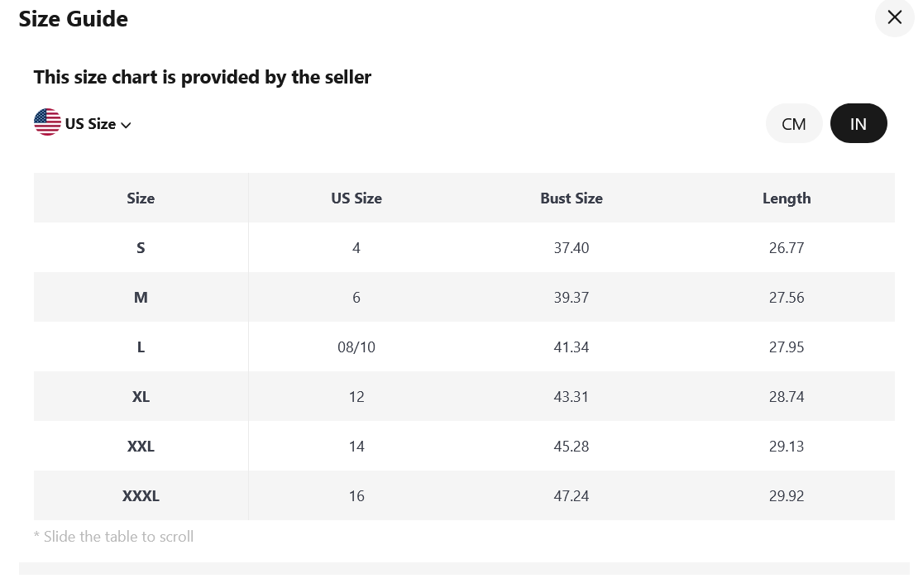The image size is (923, 588).
Task: Select the IN unit toggle
Action: click(858, 123)
